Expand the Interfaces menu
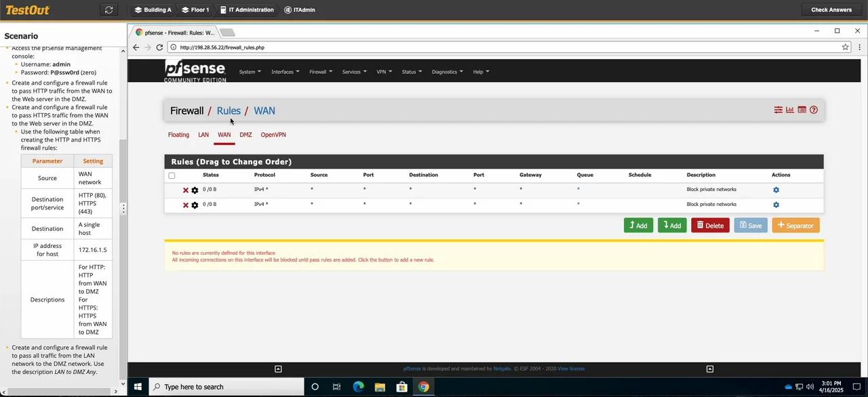Image resolution: width=868 pixels, height=397 pixels. [x=284, y=71]
